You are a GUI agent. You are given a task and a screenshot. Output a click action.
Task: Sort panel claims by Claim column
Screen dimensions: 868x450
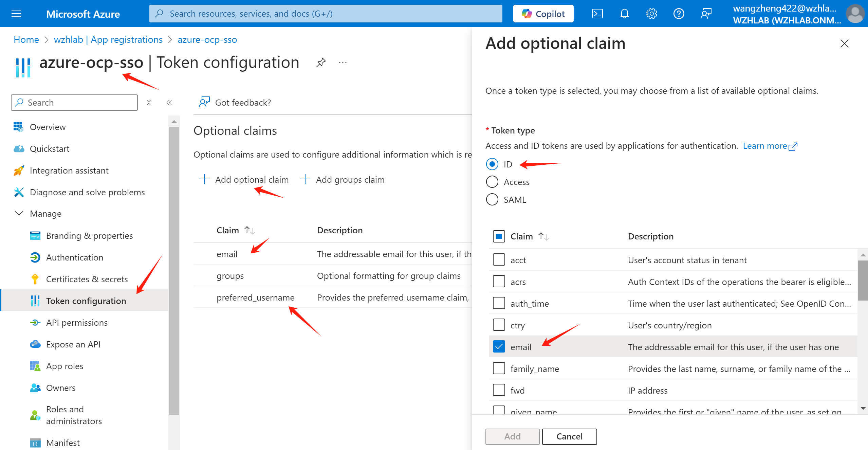[x=522, y=236]
